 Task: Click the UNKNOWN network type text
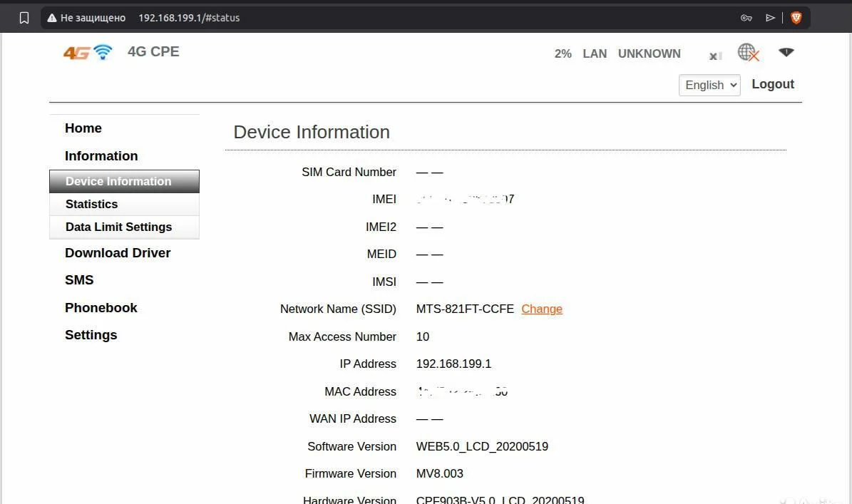coord(650,53)
